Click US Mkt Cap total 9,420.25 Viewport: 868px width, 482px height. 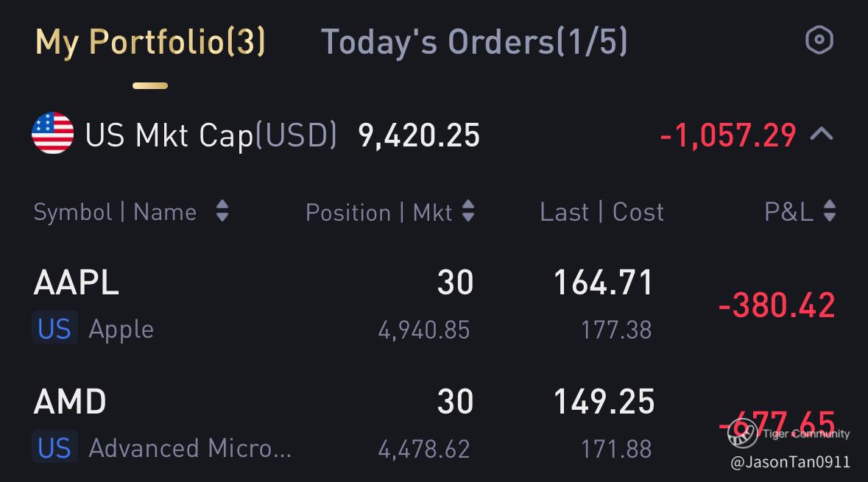click(419, 135)
